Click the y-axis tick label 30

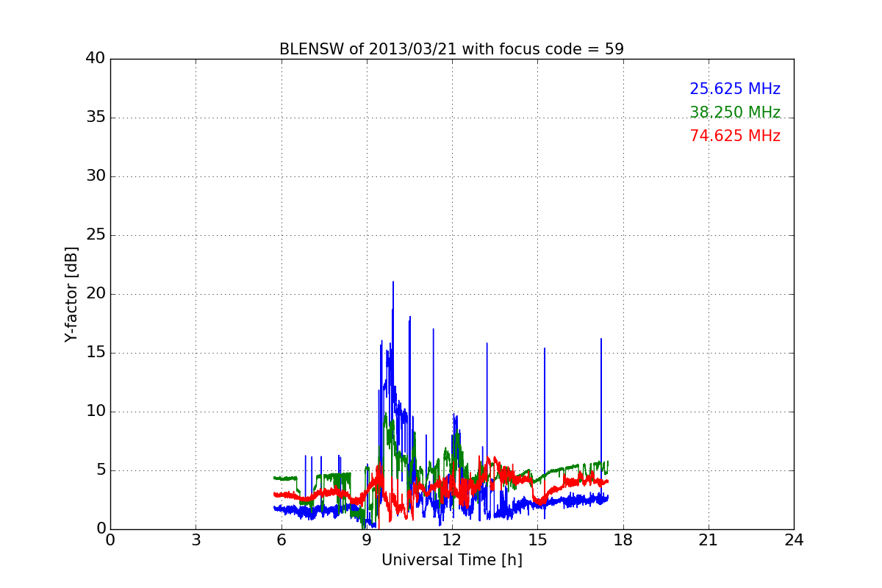[x=96, y=176]
